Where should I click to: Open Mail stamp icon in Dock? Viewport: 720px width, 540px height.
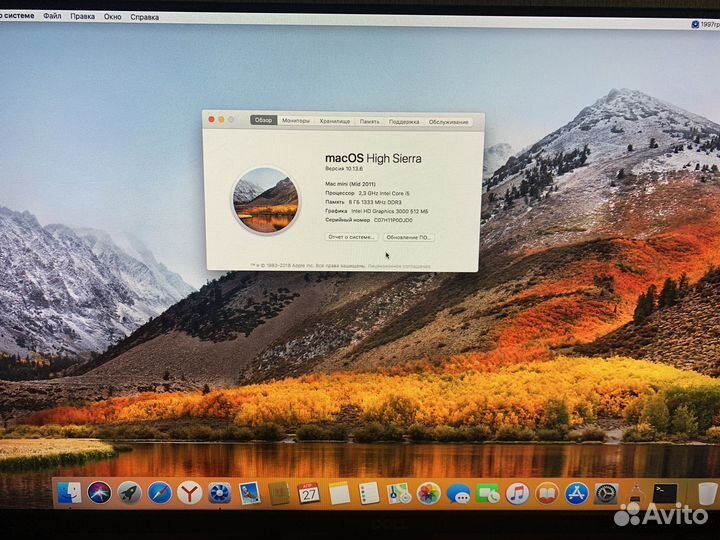[x=250, y=494]
